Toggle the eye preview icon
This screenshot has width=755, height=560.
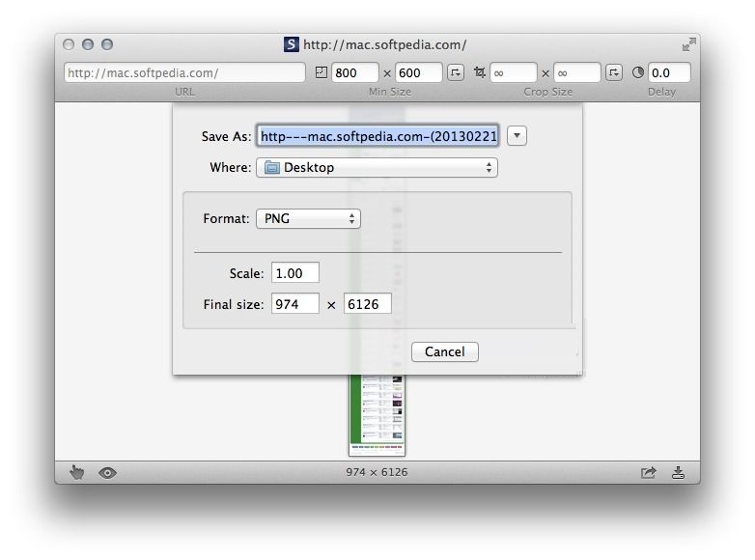pos(107,472)
